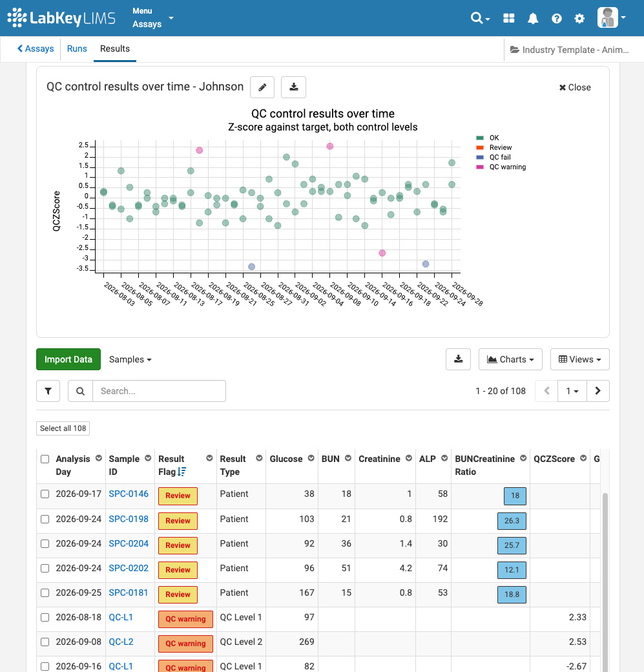Image resolution: width=644 pixels, height=672 pixels.
Task: Click the Review flag for SPC-0202
Action: [178, 570]
